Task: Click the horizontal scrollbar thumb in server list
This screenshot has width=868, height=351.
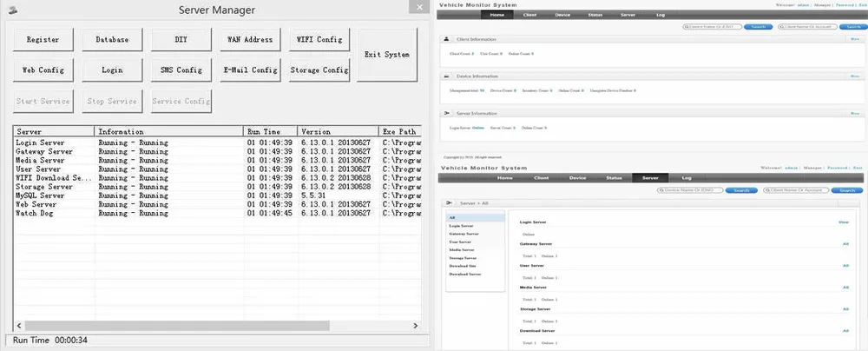Action: pyautogui.click(x=169, y=324)
